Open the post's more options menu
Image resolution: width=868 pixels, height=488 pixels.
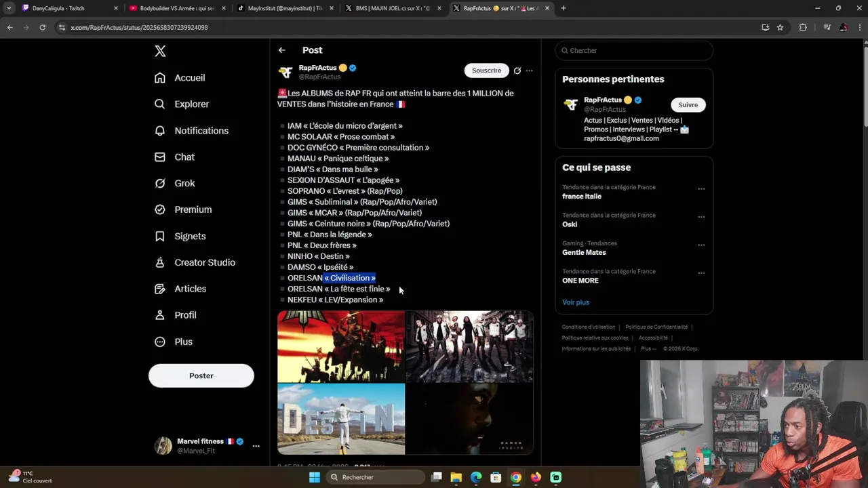point(530,70)
